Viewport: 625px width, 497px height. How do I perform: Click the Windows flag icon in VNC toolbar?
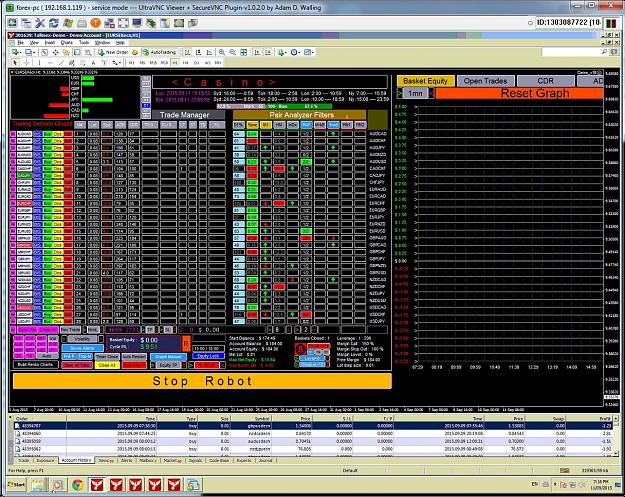tap(68, 23)
